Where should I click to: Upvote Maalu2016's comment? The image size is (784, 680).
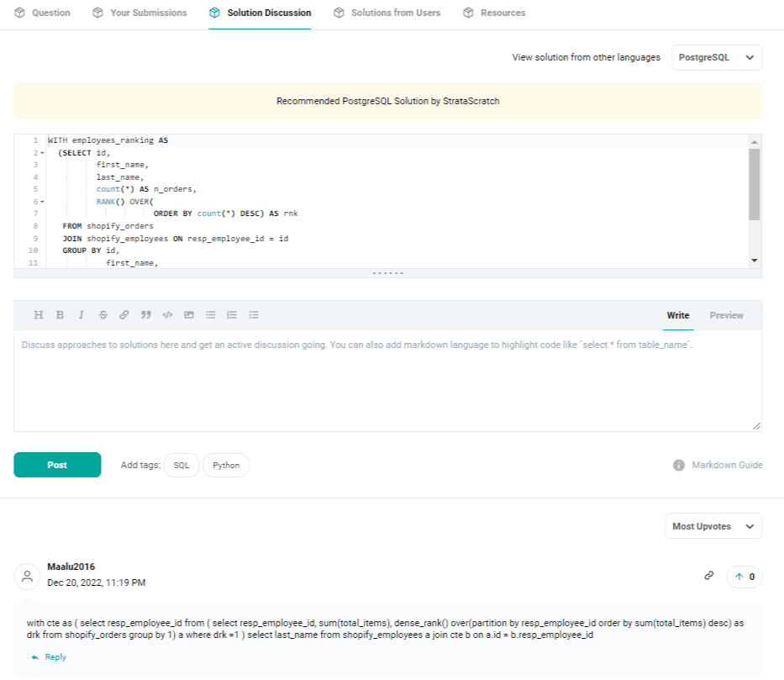coord(744,576)
